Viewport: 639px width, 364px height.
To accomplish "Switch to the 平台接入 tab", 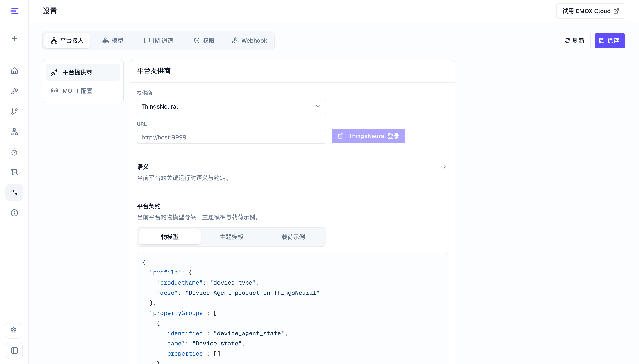I will (x=67, y=41).
